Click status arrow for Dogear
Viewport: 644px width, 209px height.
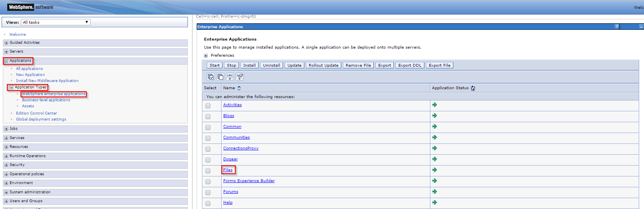click(434, 159)
